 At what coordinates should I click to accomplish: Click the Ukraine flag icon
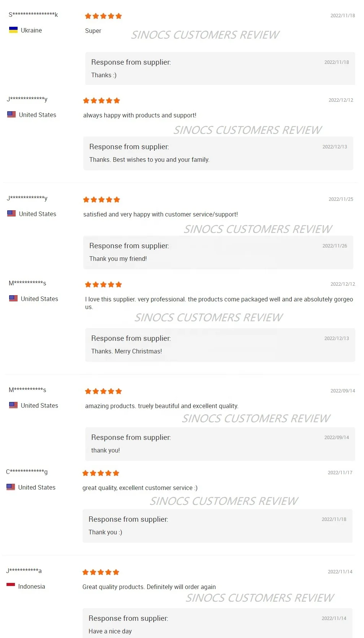tap(13, 30)
